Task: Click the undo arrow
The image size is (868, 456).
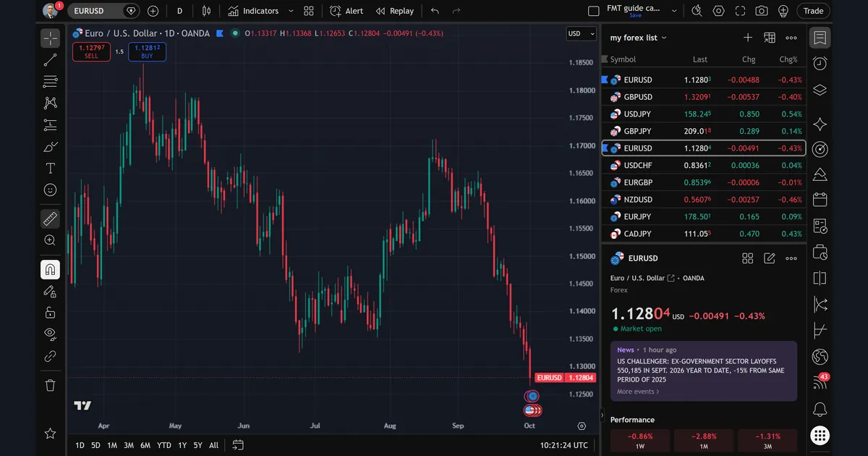Action: coord(435,11)
